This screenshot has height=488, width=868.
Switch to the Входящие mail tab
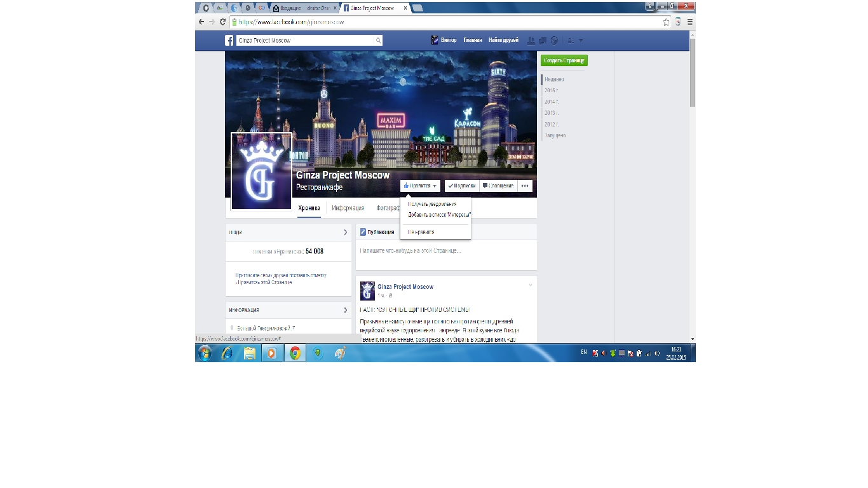pyautogui.click(x=304, y=8)
